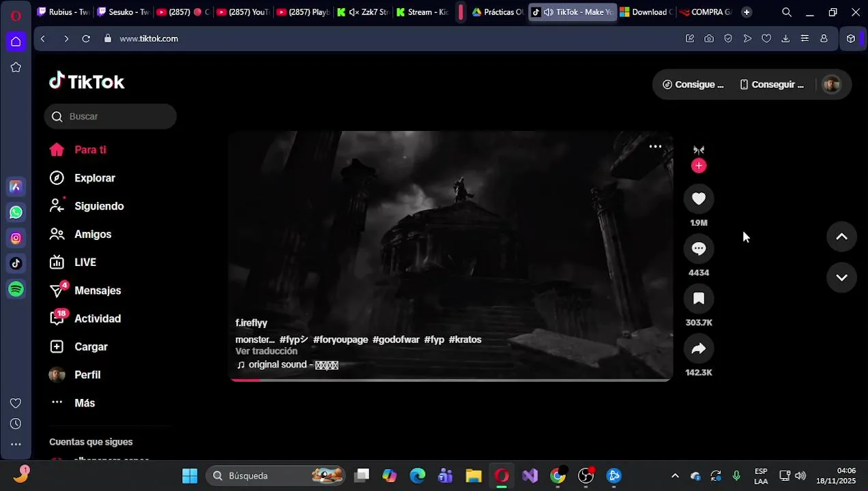Open f.ireflyy creator profile link
This screenshot has width=868, height=491.
(x=251, y=323)
